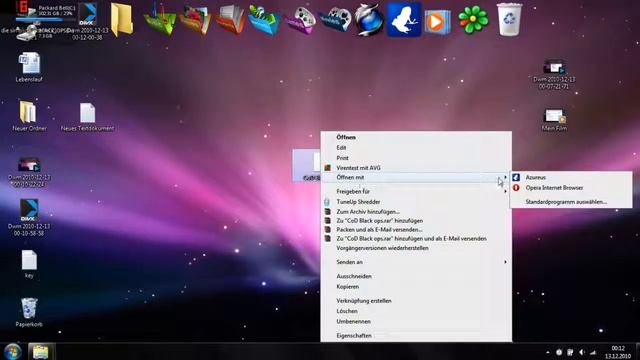This screenshot has height=360, width=640.
Task: Choose Verknüpfung erstellen
Action: 416,300
